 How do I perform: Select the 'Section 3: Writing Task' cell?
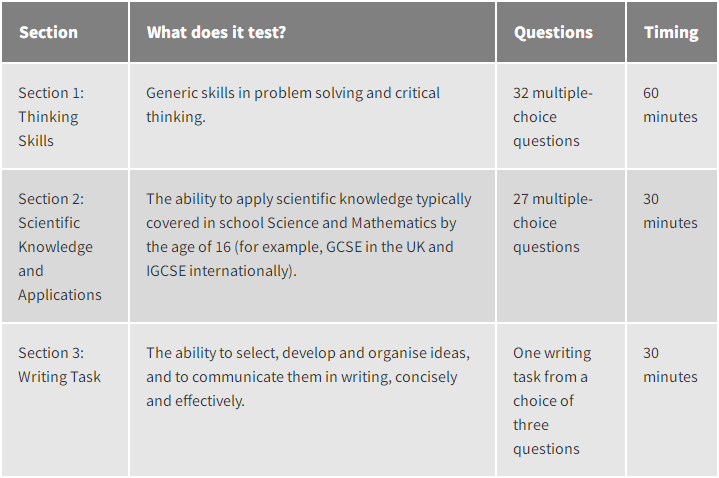65,400
